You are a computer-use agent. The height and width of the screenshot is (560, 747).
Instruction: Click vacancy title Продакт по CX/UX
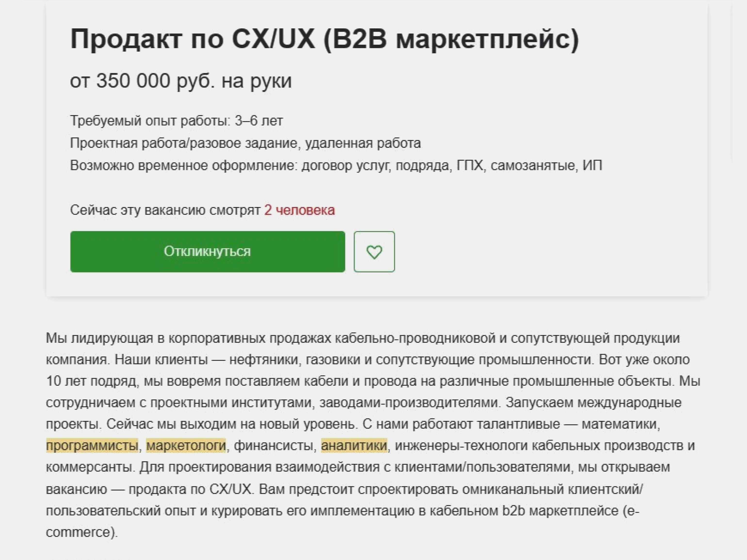[x=324, y=39]
